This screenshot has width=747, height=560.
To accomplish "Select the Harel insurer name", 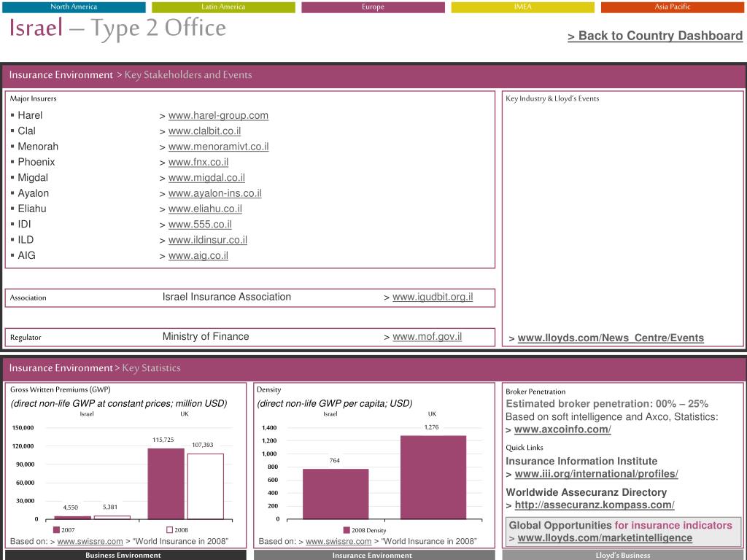I will (30, 115).
